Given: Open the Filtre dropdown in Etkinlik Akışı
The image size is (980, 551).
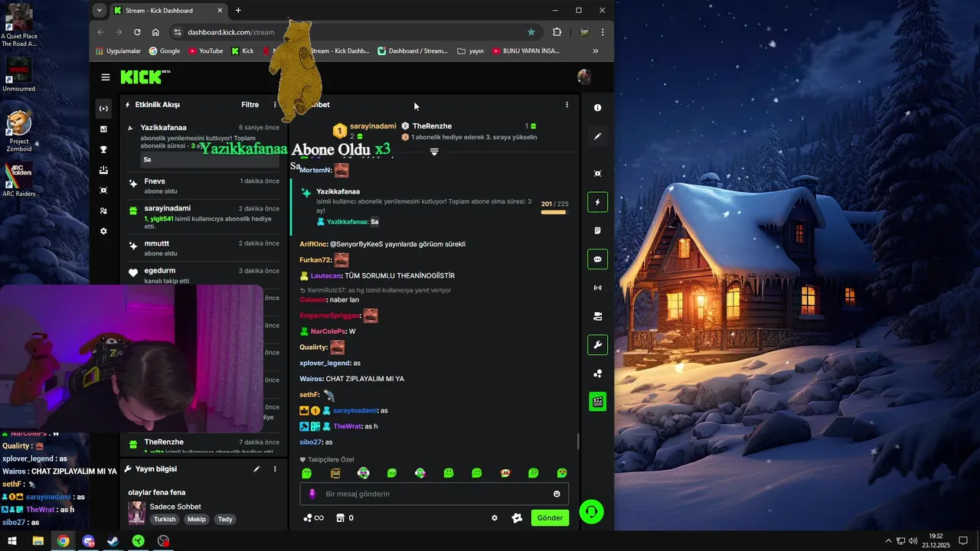Looking at the screenshot, I should (250, 105).
